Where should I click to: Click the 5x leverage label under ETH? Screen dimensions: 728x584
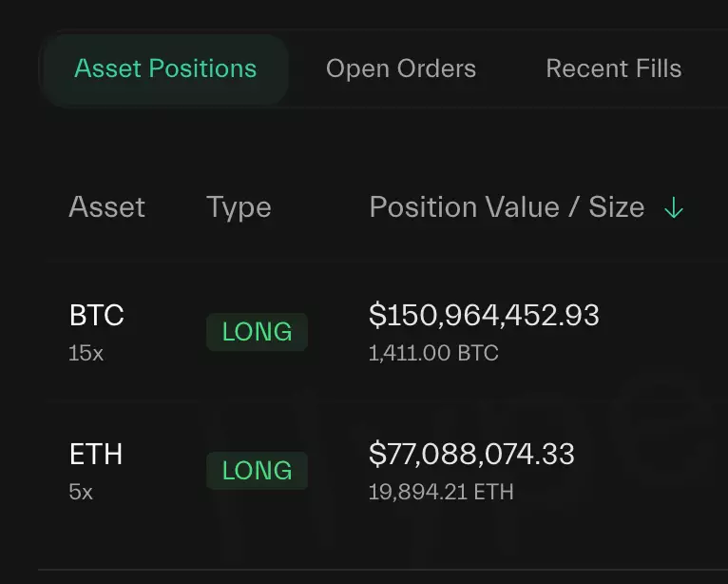click(x=81, y=493)
